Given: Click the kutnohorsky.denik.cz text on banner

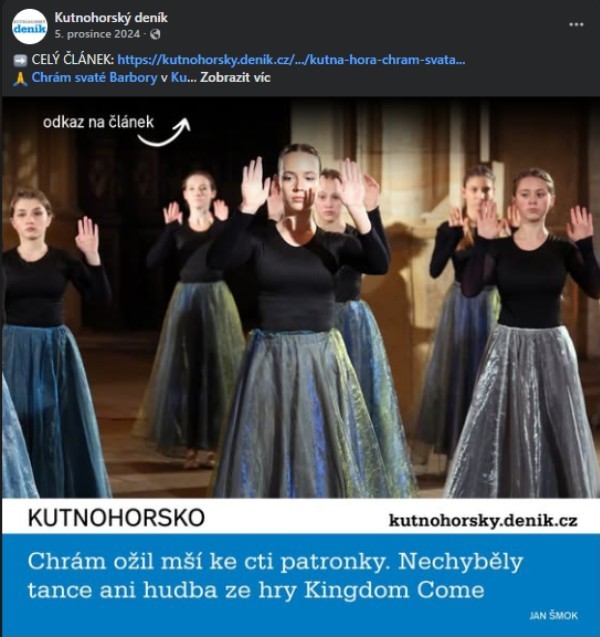Looking at the screenshot, I should click(483, 520).
